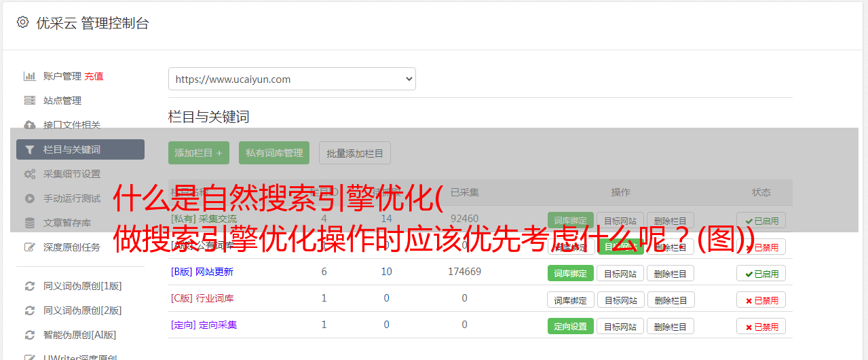Toggle 已禁用 status for 行业词库
The image size is (868, 360).
point(761,300)
